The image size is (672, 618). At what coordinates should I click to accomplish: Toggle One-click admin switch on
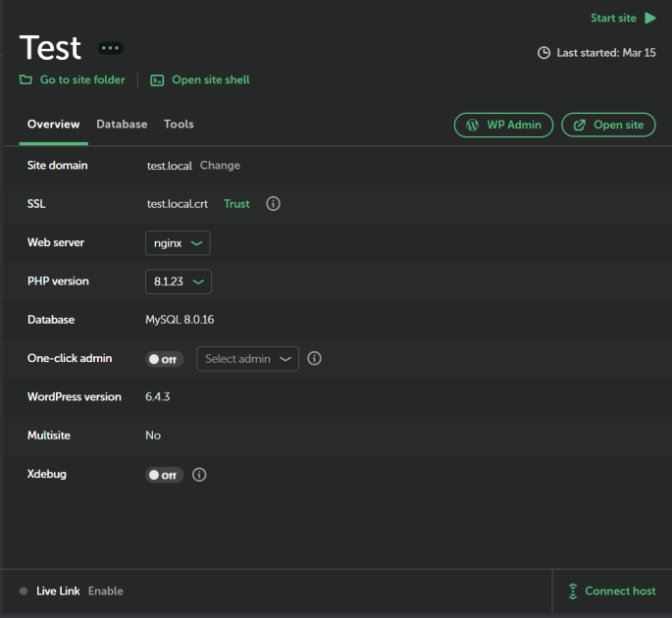tap(164, 359)
